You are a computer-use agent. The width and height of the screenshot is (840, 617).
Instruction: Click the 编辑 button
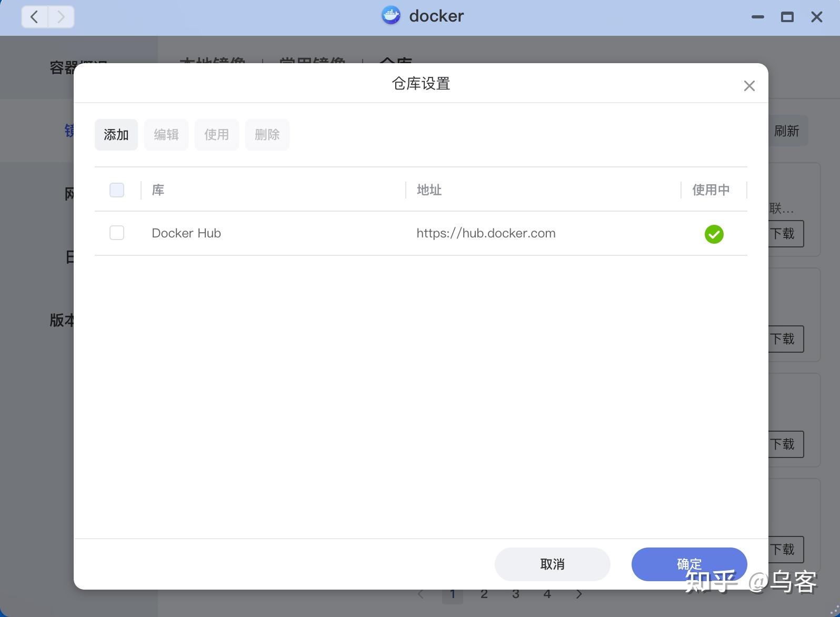166,135
